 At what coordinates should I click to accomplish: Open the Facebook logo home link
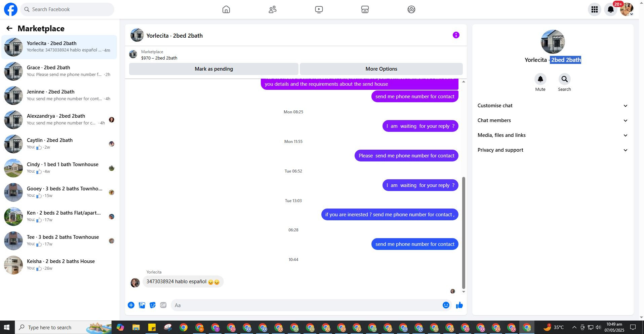coord(11,9)
